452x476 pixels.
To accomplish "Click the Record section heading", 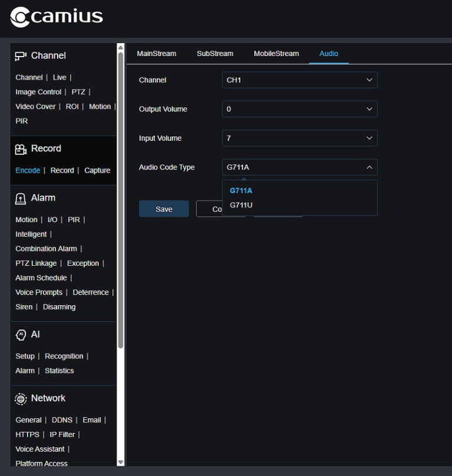I will (46, 148).
